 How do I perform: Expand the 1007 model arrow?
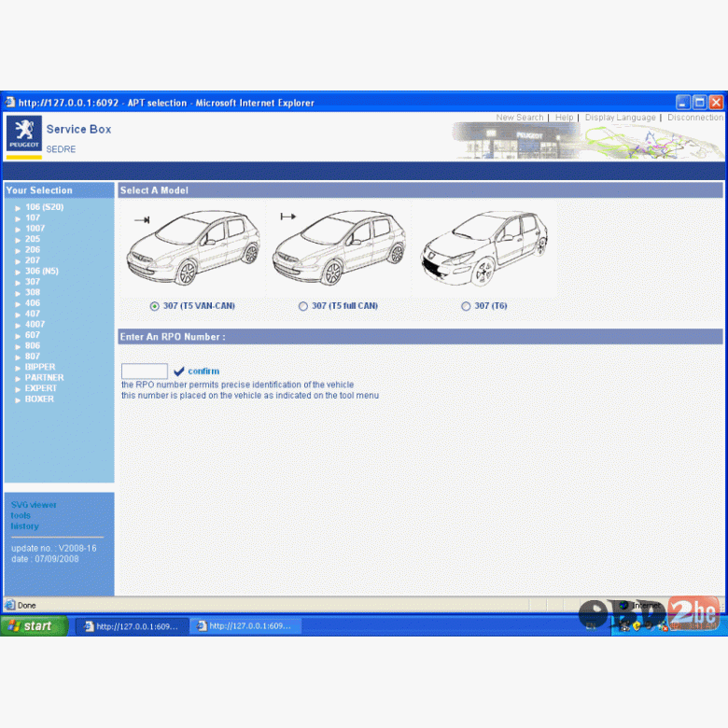pyautogui.click(x=18, y=230)
